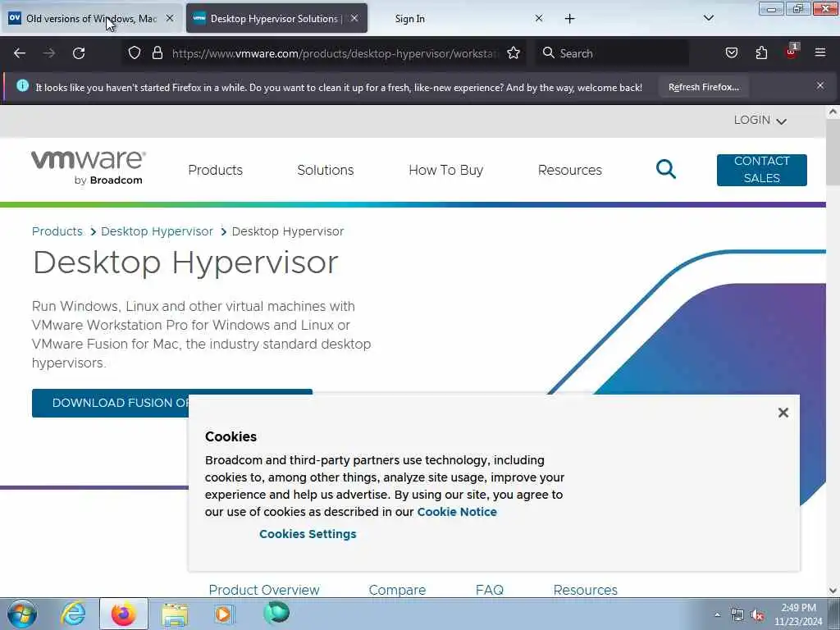
Task: Expand the LOGIN dropdown
Action: click(760, 120)
